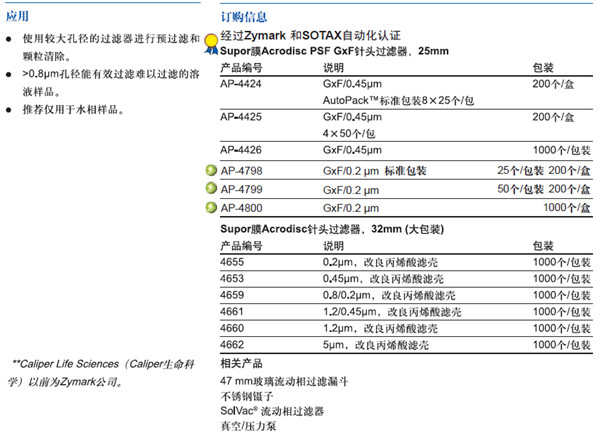The image size is (600, 434).
Task: Open the SolVac 流动相过滤器 related product
Action: pyautogui.click(x=272, y=411)
